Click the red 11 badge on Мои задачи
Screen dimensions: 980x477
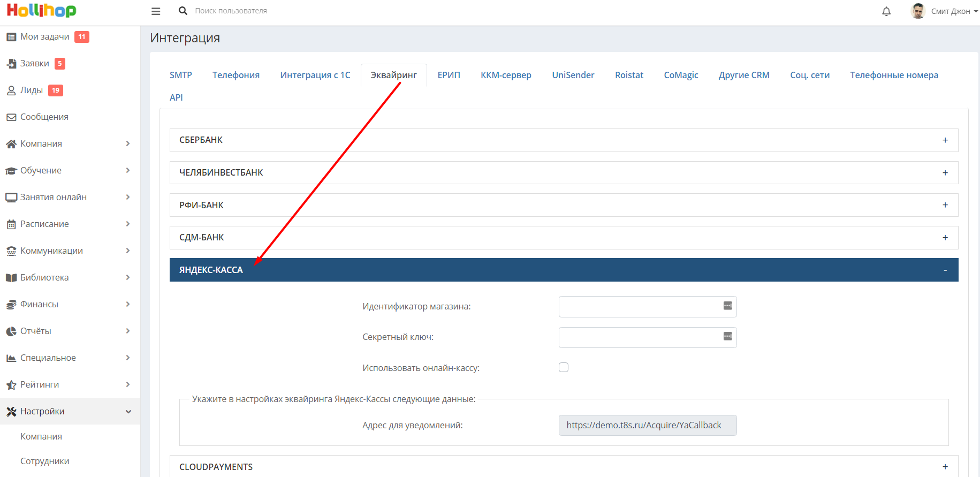(82, 37)
